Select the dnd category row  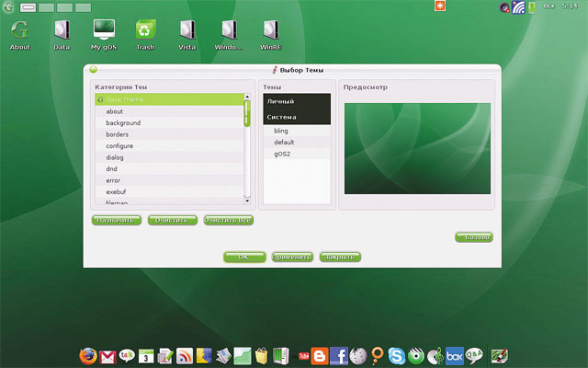[x=169, y=169]
